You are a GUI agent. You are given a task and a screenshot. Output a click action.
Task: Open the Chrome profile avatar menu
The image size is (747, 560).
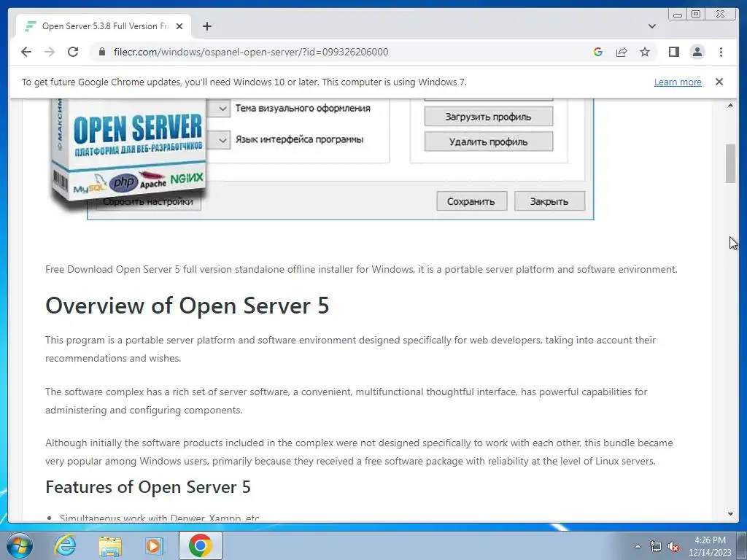pyautogui.click(x=697, y=52)
